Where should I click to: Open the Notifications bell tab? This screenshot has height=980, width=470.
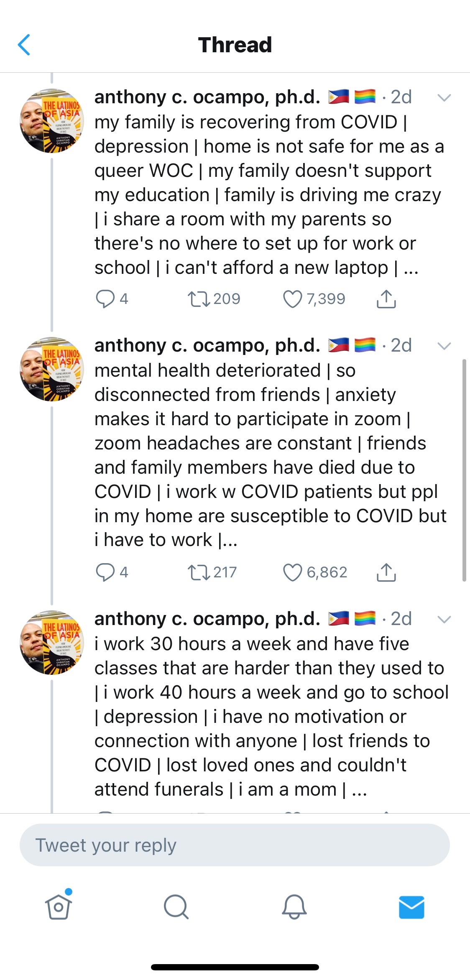click(x=294, y=906)
